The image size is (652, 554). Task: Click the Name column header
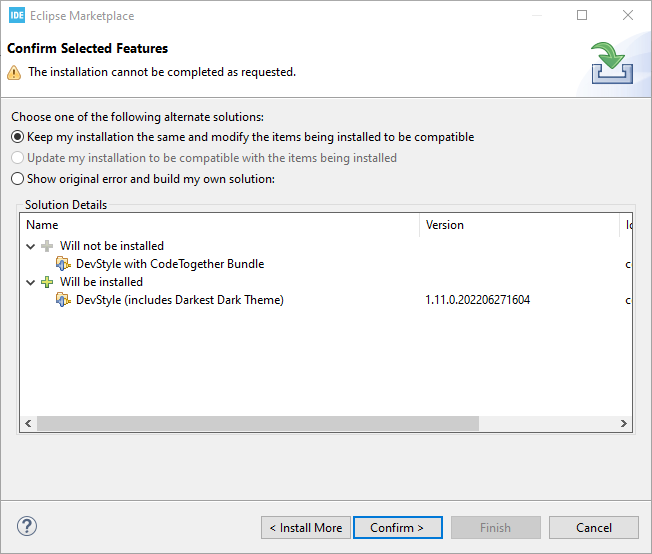tap(220, 225)
